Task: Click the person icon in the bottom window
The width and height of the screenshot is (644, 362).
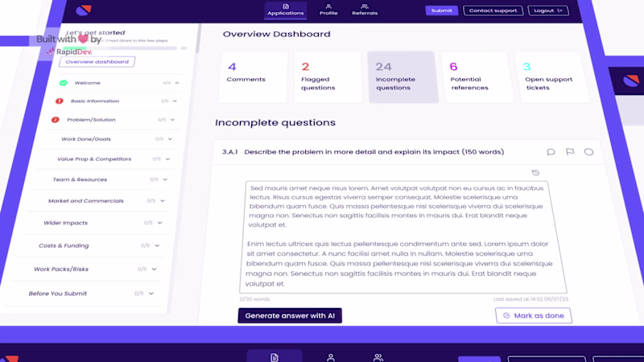Action: (331, 358)
